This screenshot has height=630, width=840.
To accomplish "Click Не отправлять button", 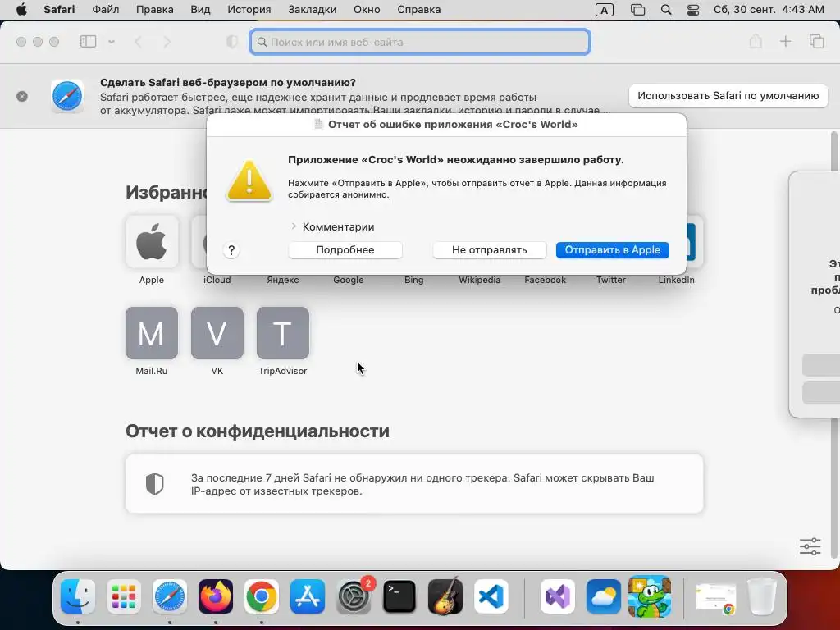I will tap(490, 250).
